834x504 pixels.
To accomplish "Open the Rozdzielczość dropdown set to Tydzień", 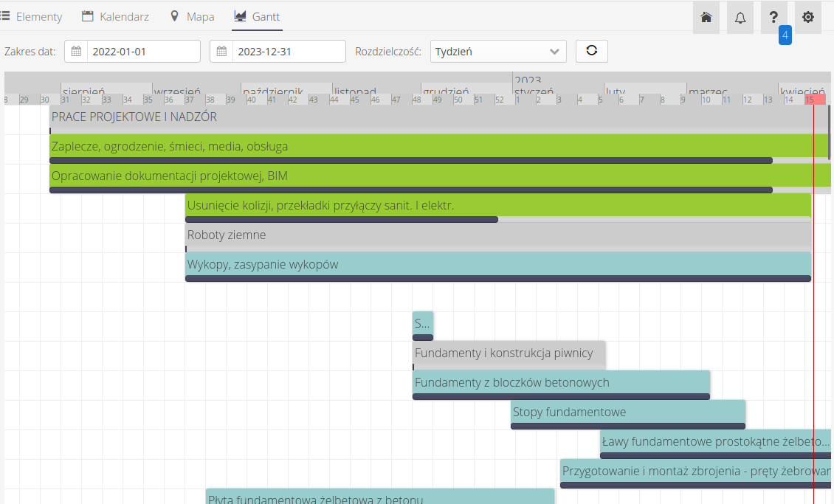I will point(498,52).
